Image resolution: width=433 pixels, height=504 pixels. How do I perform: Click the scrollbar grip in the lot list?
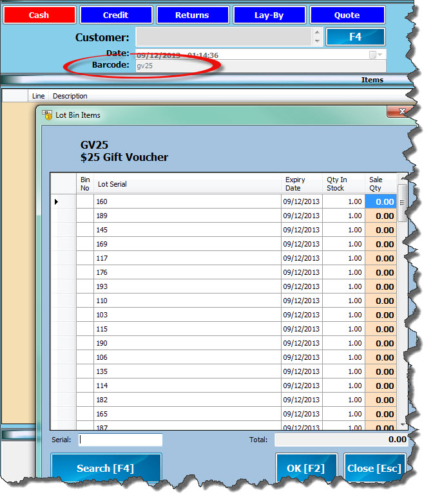(x=402, y=203)
